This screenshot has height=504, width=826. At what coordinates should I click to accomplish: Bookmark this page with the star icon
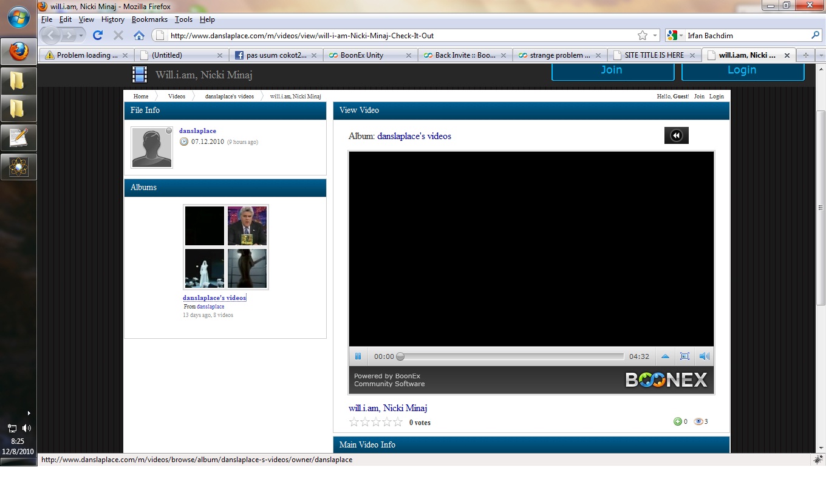tap(643, 35)
